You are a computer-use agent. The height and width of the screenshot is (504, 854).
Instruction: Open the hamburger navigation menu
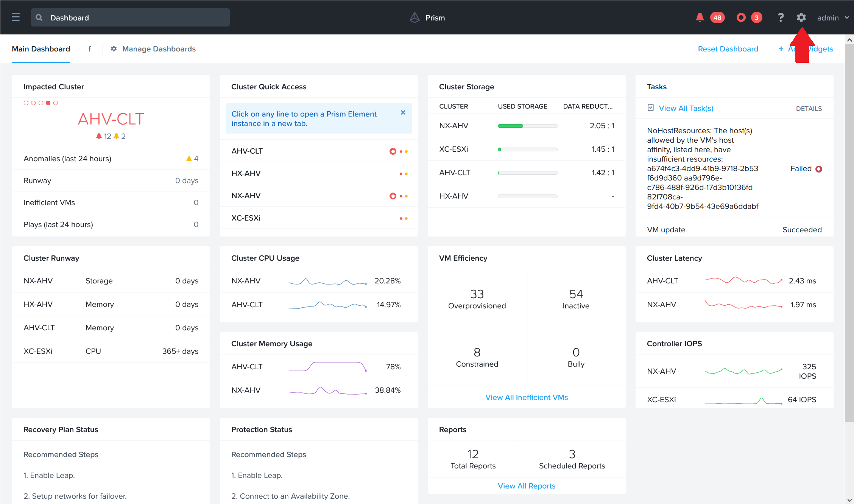click(16, 17)
